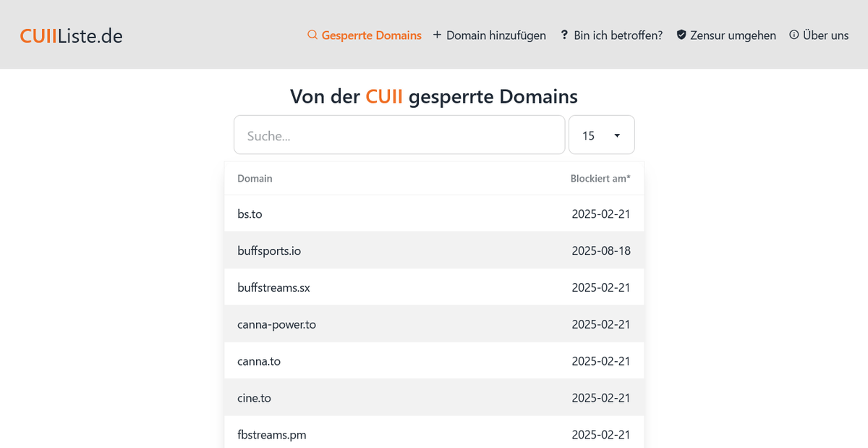Screen dimensions: 868x448
Task: Click the plus icon before Domain hinzufügen
Action: coord(437,35)
